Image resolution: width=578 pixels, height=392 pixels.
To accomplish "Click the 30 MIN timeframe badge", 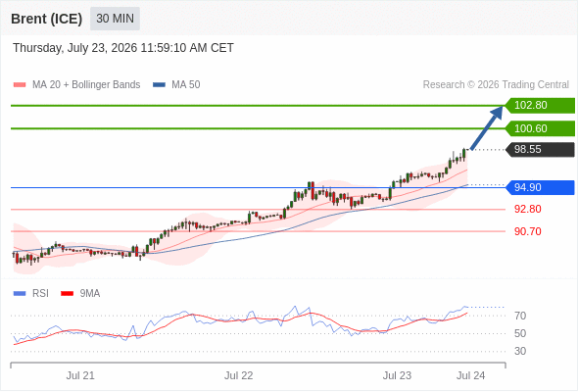I will 115,19.
